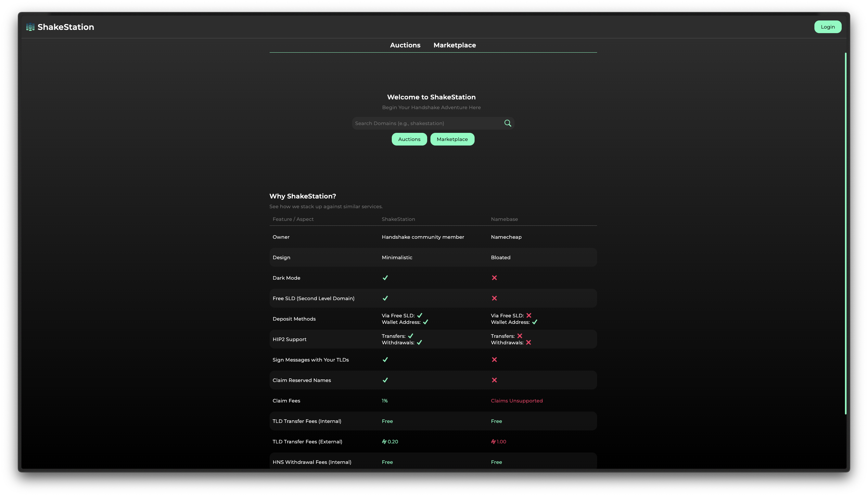
Task: Click the 'Why ShakeStation?' heading
Action: 302,196
